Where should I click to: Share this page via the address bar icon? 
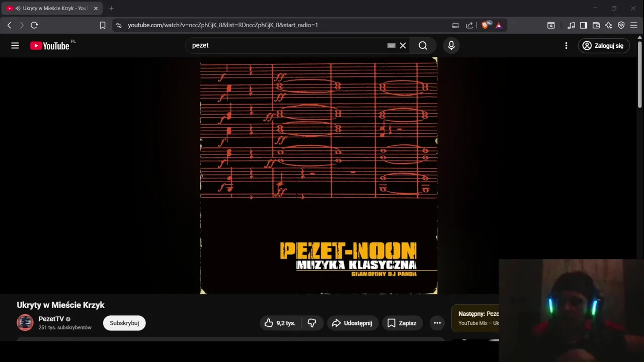(469, 25)
